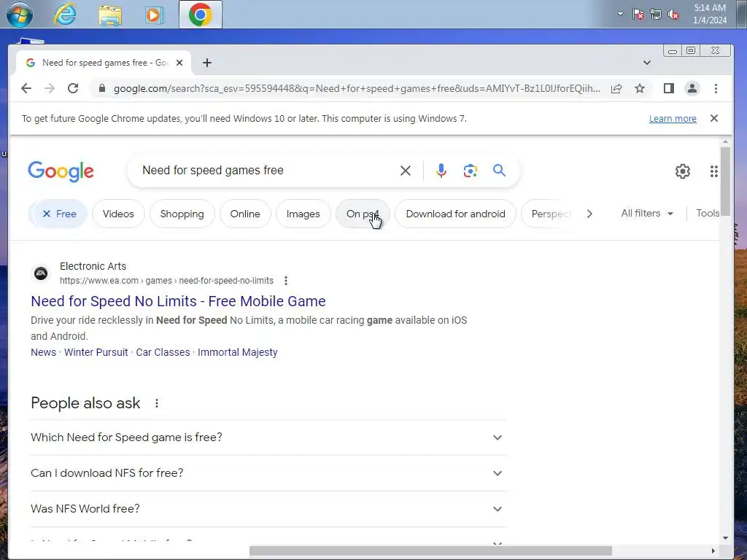This screenshot has width=747, height=560.
Task: Expand Was NFS World free question
Action: pyautogui.click(x=268, y=508)
